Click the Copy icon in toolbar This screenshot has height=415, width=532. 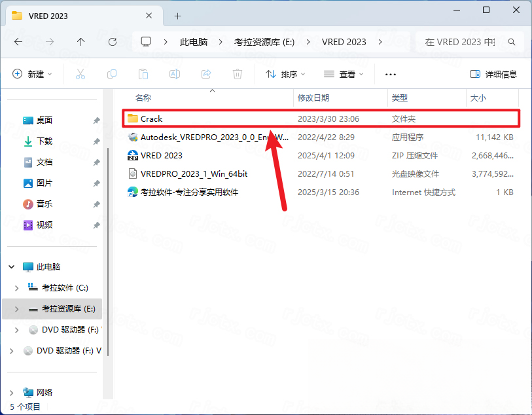[x=112, y=74]
